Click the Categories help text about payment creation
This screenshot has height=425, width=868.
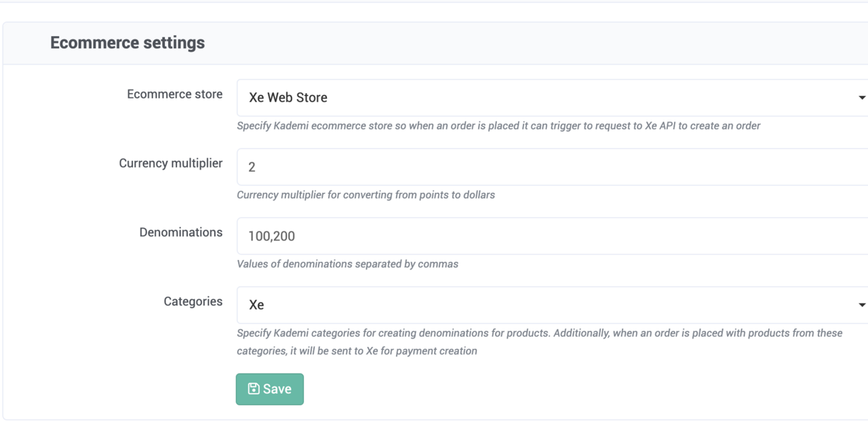[540, 342]
